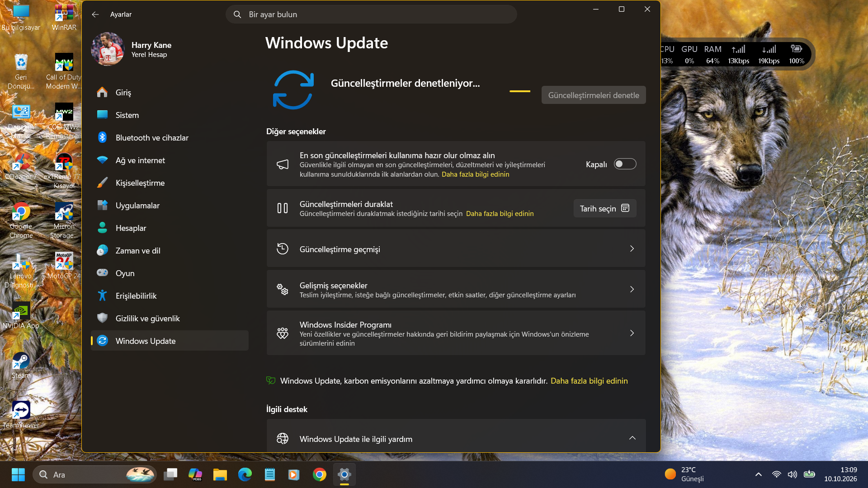Click the Bir ayar bulun search field
868x488 pixels.
371,14
